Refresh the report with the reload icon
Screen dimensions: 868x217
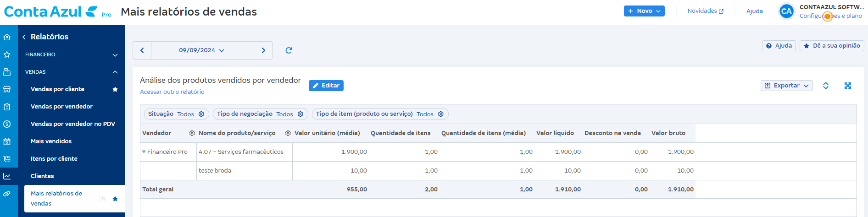coord(289,50)
